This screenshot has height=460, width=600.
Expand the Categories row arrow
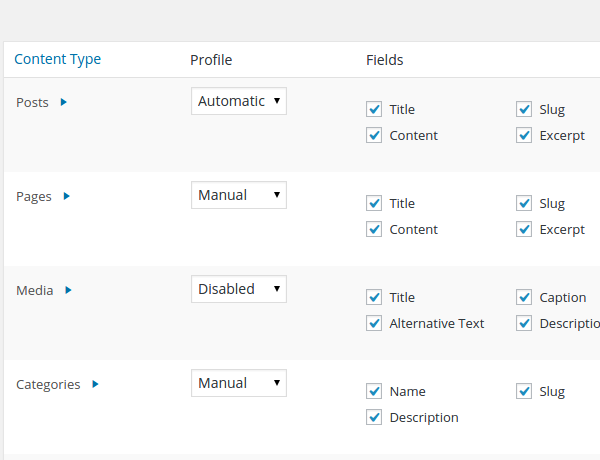pos(95,384)
